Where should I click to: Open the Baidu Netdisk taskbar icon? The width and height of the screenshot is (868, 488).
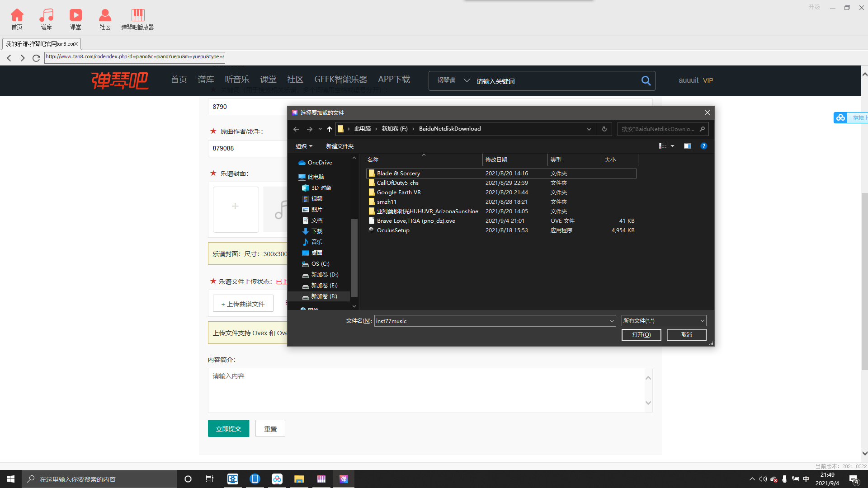pyautogui.click(x=277, y=479)
